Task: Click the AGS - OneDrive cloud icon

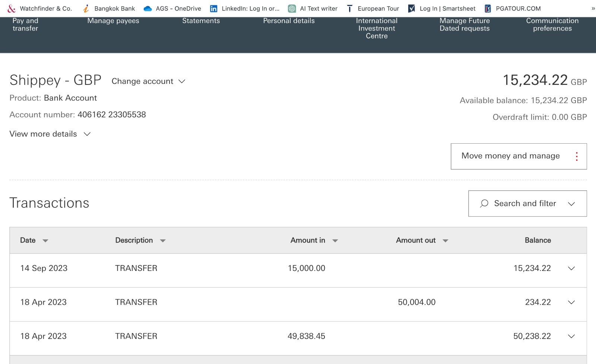Action: (148, 9)
